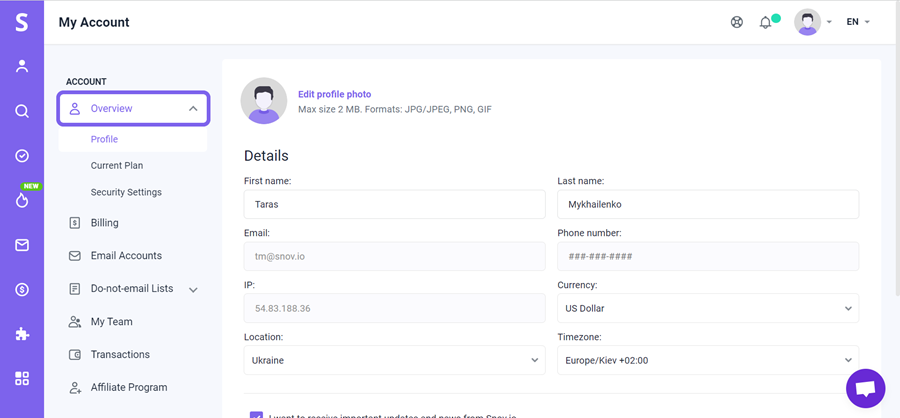The width and height of the screenshot is (900, 418).
Task: Click the Phone number field
Action: pos(708,256)
